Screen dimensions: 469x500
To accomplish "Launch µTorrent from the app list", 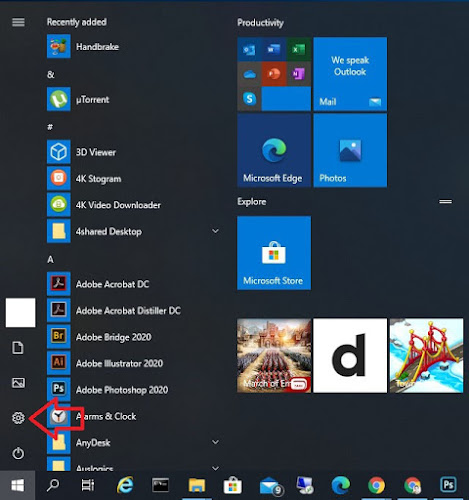I will pyautogui.click(x=133, y=99).
